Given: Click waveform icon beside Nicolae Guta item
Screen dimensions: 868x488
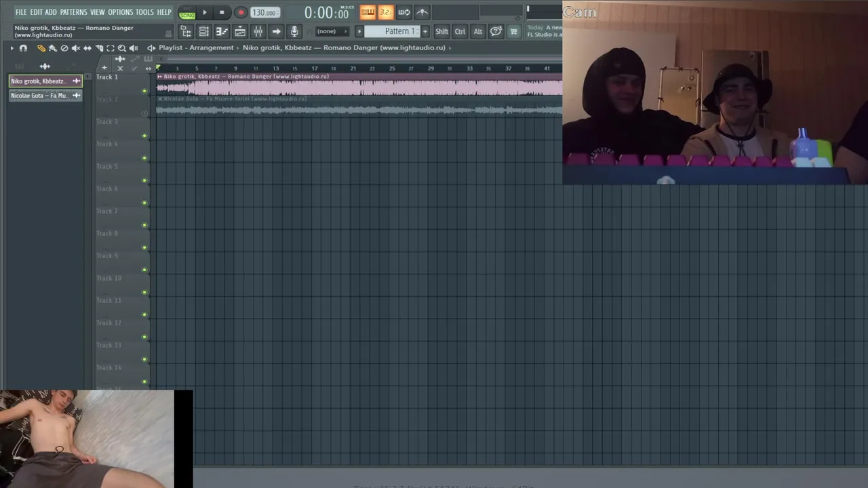Looking at the screenshot, I should [77, 96].
